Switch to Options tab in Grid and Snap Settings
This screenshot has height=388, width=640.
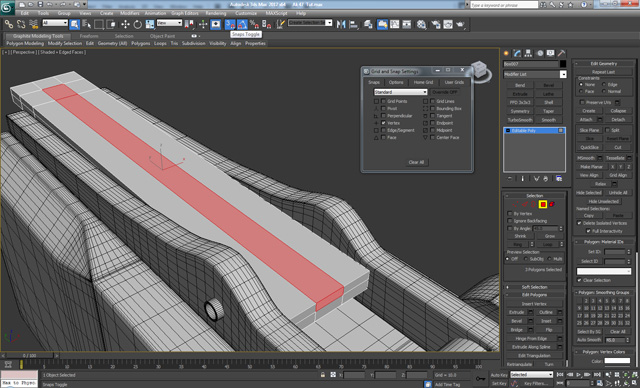click(396, 82)
